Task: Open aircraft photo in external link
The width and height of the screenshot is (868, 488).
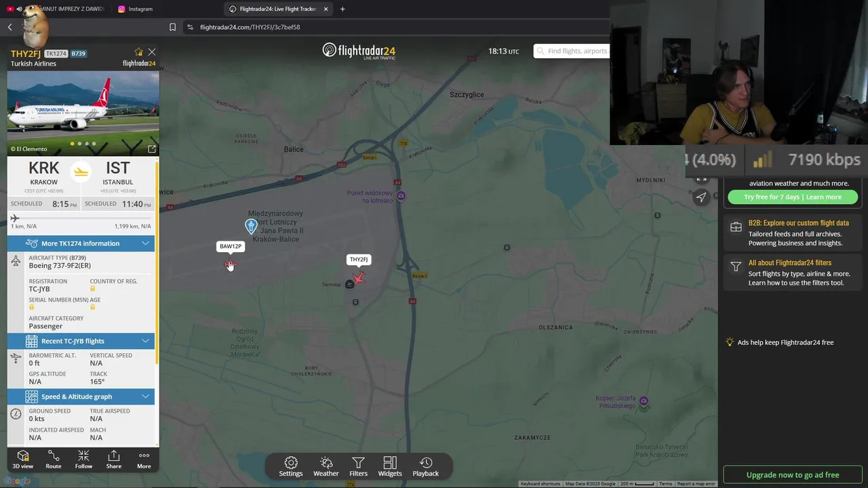Action: (x=152, y=149)
